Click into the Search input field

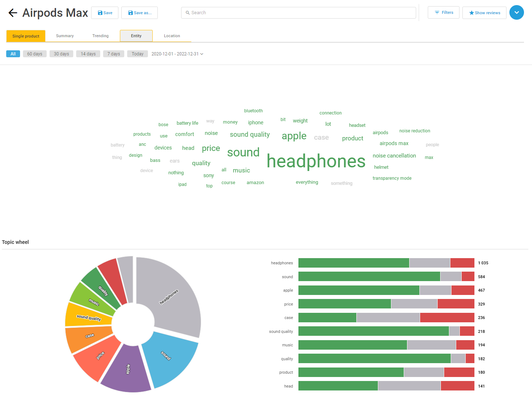(x=298, y=13)
